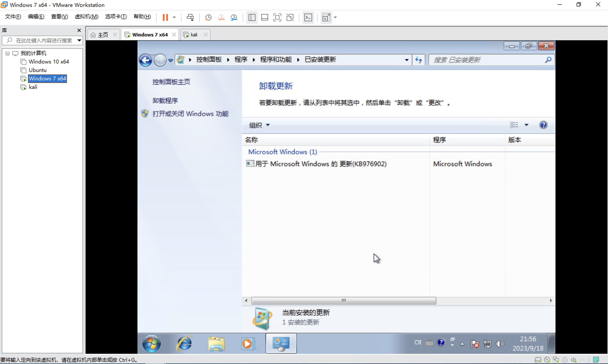The image size is (608, 364).
Task: Open the blue help icon in the toolbar
Action: (543, 125)
